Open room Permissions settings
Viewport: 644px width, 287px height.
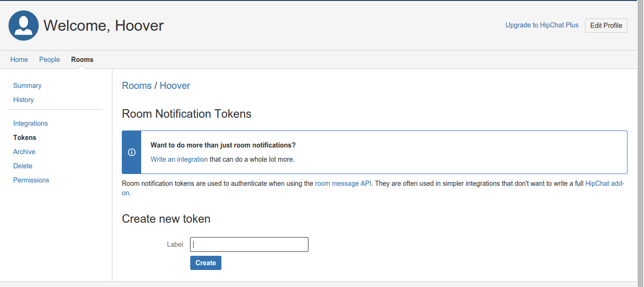tap(31, 180)
